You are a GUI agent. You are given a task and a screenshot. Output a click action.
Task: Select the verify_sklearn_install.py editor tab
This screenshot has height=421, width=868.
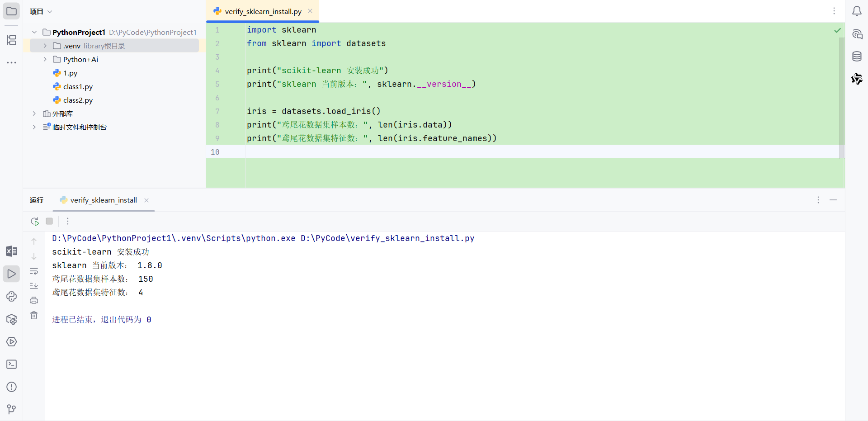click(x=263, y=11)
